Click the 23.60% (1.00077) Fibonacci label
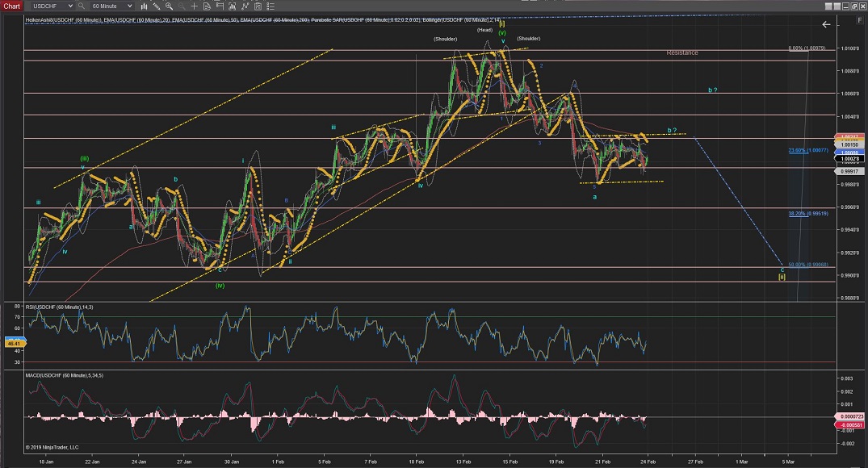 point(808,150)
